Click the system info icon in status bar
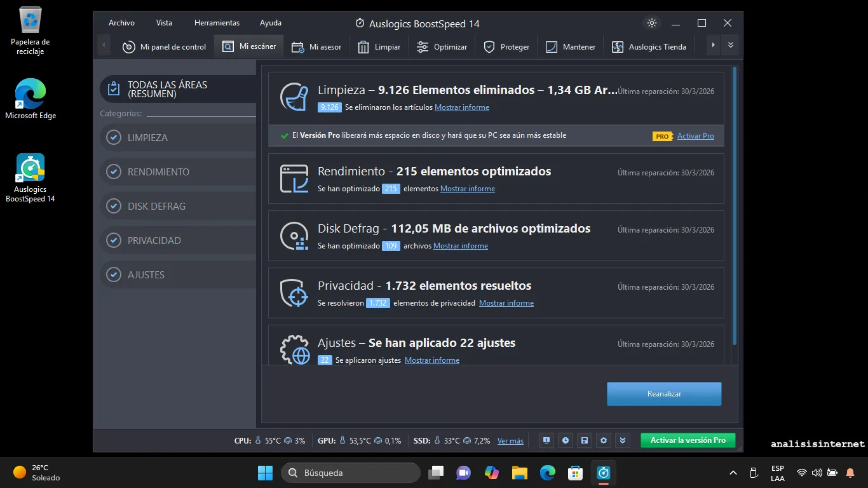 pos(546,440)
